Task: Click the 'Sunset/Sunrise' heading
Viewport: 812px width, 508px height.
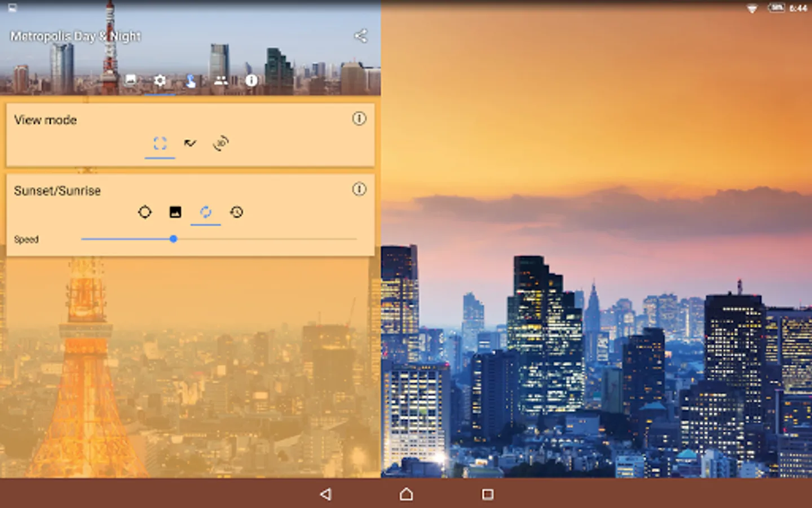Action: (58, 191)
